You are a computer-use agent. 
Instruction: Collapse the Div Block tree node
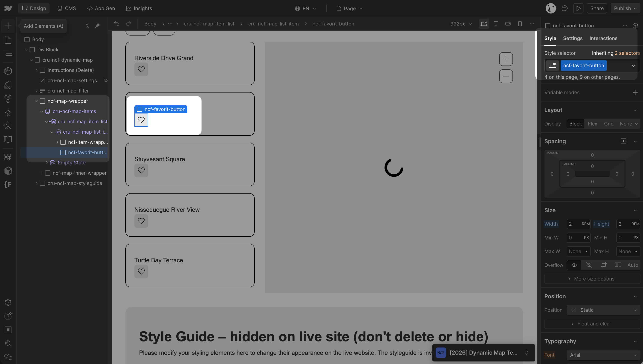click(26, 50)
